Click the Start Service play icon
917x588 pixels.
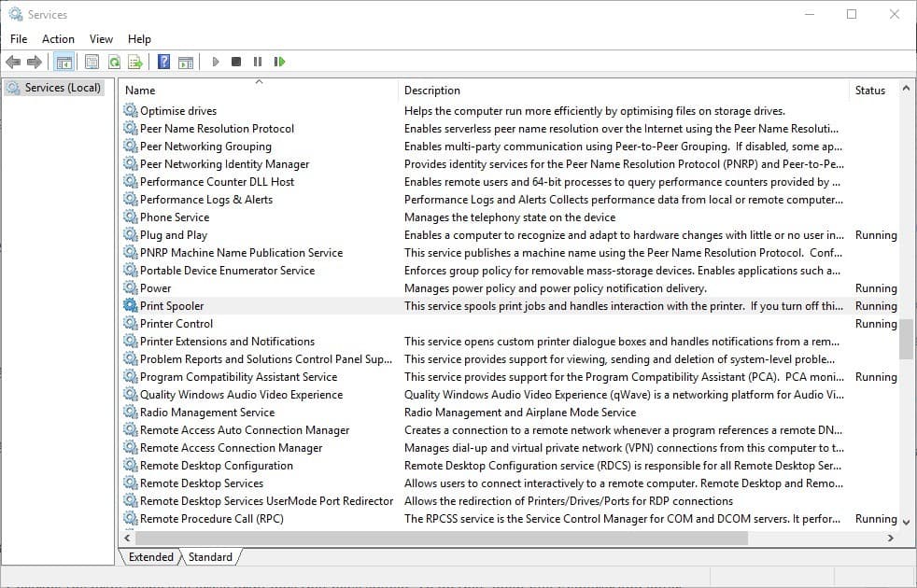[216, 62]
